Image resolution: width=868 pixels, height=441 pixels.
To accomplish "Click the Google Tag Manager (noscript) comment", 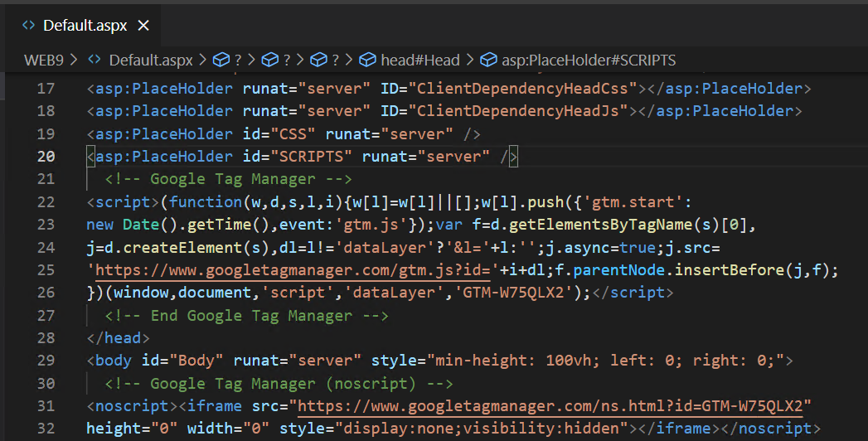I will pos(279,384).
